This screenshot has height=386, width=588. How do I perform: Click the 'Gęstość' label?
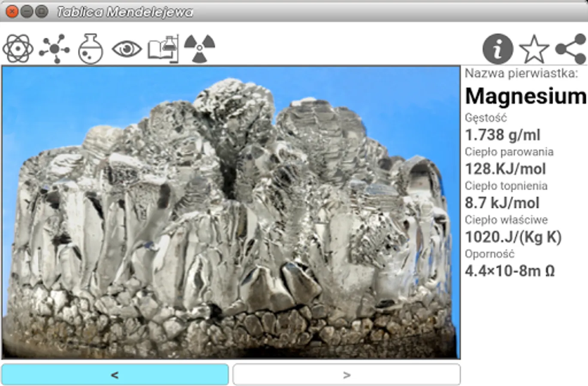pos(486,118)
